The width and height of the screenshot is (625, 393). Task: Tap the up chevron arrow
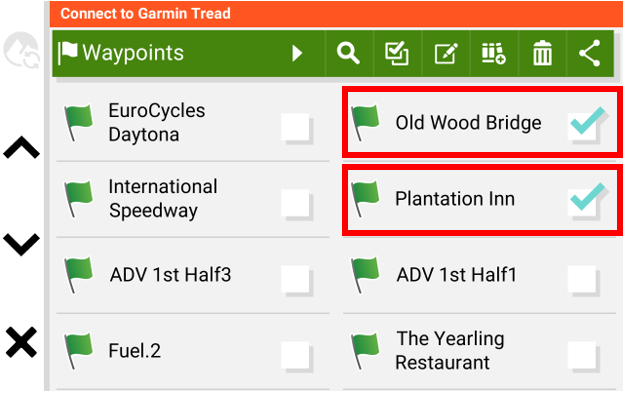click(x=22, y=147)
